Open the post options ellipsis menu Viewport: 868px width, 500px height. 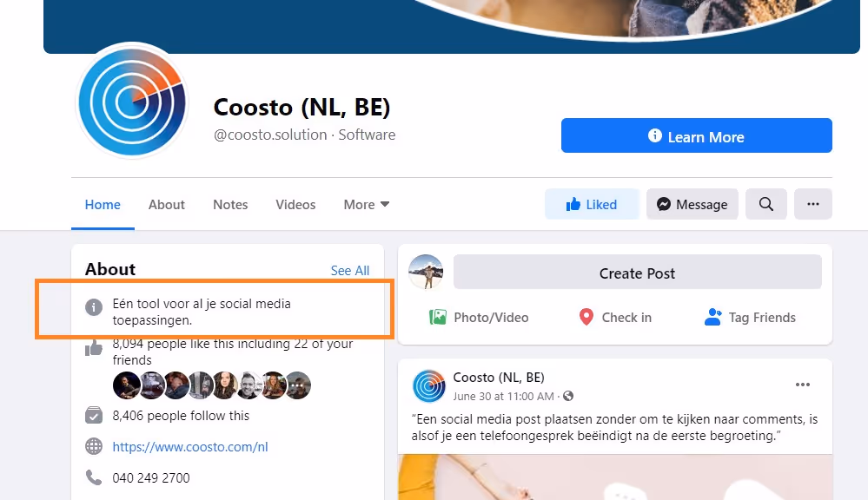[803, 385]
